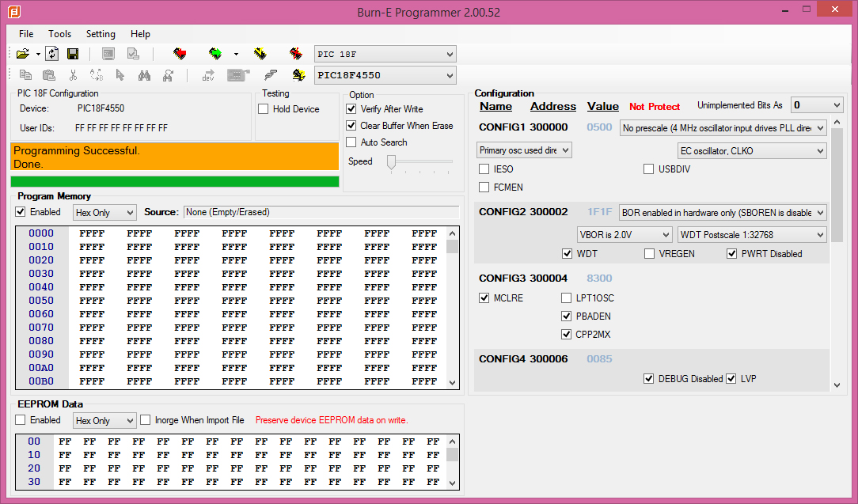Click the erase chip red X icon
The height and width of the screenshot is (504, 858).
pyautogui.click(x=296, y=54)
